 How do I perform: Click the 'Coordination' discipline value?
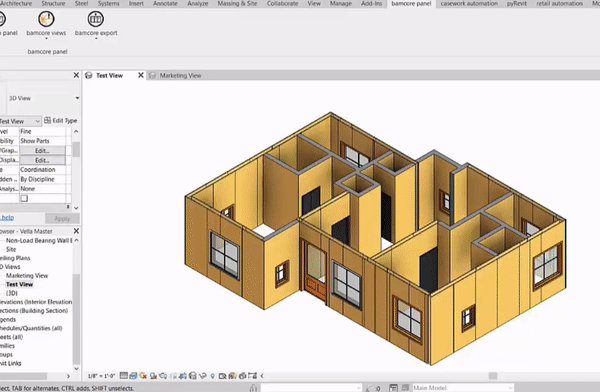(x=38, y=169)
